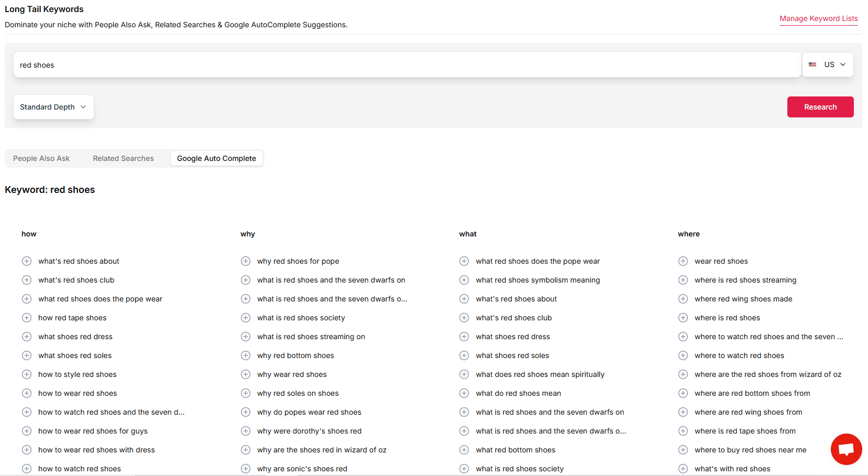
Task: Click plus icon beside "why were dorothy's shoes red"
Action: [x=246, y=431]
